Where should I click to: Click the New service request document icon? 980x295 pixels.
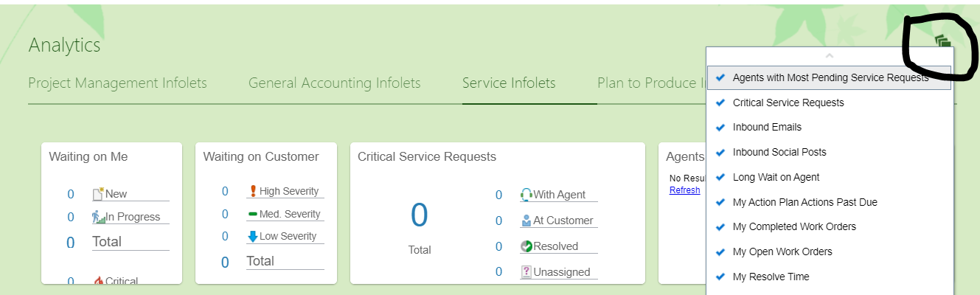click(98, 194)
